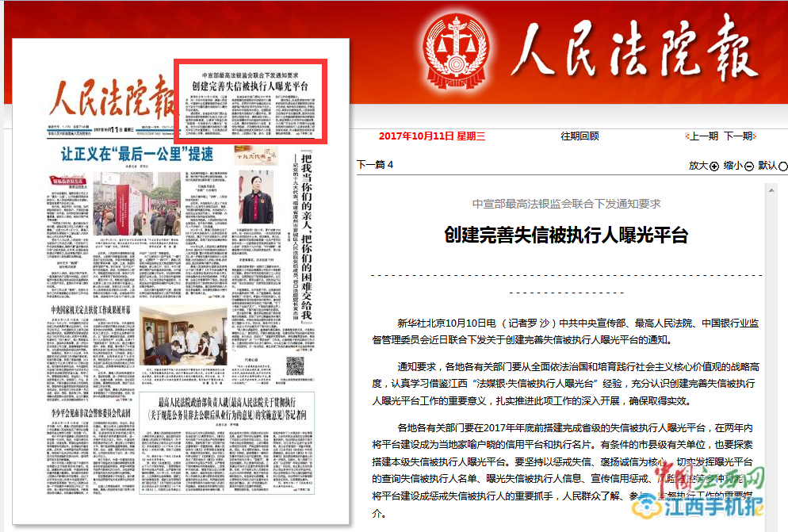Open the 李少平会见南非议会警察委员会代表团 story on the page
The image size is (788, 532).
pyautogui.click(x=90, y=413)
